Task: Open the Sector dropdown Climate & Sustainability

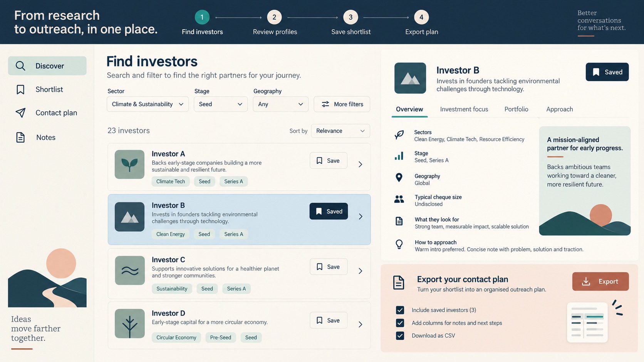Action: [148, 104]
